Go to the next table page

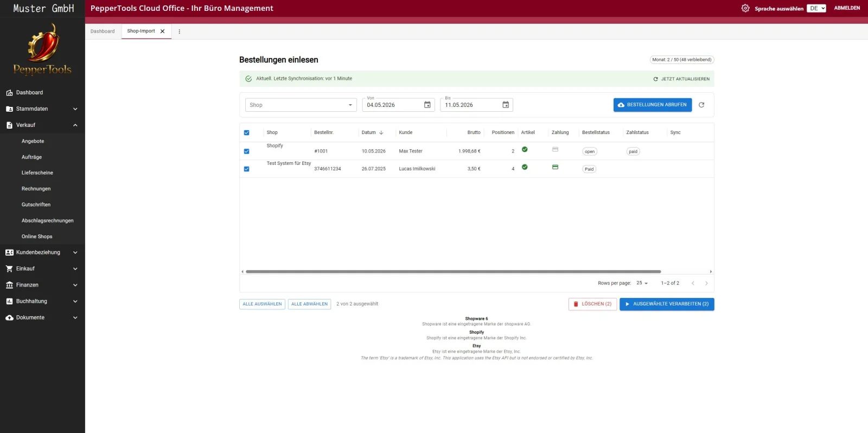(706, 283)
